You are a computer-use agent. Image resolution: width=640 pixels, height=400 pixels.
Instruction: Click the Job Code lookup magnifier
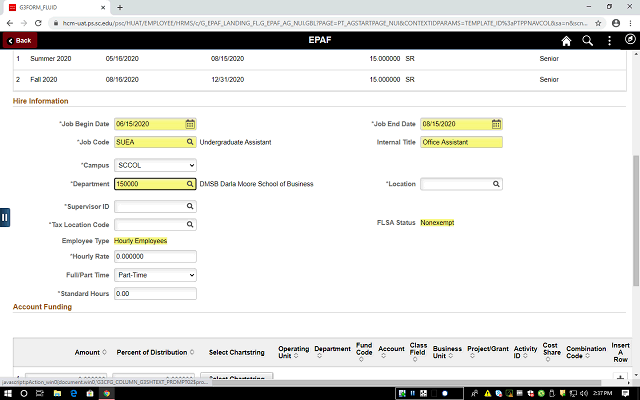(190, 142)
